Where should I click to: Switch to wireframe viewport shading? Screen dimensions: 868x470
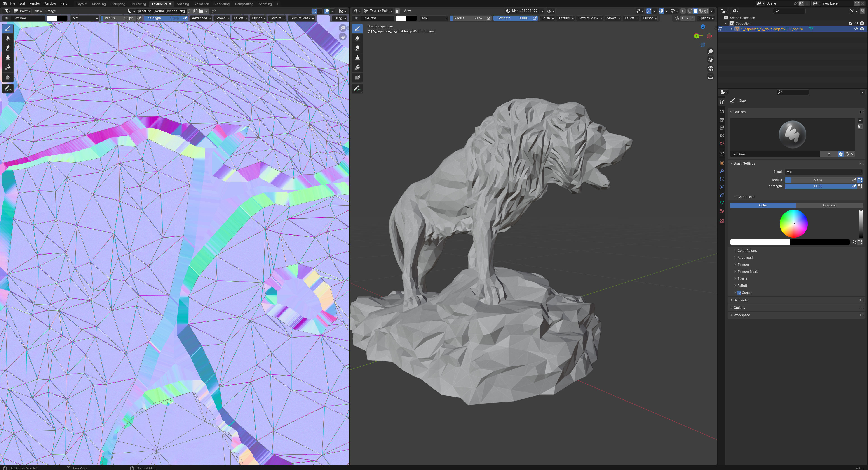click(690, 11)
